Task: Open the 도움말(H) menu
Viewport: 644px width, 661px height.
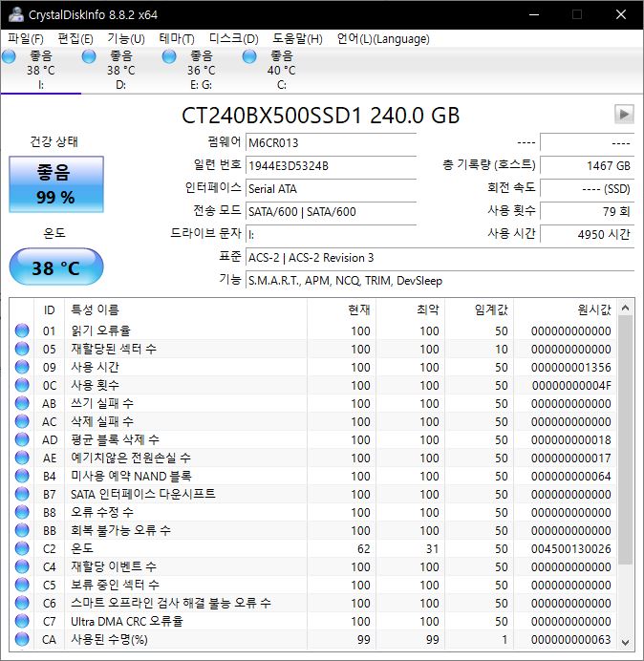Action: pyautogui.click(x=297, y=39)
